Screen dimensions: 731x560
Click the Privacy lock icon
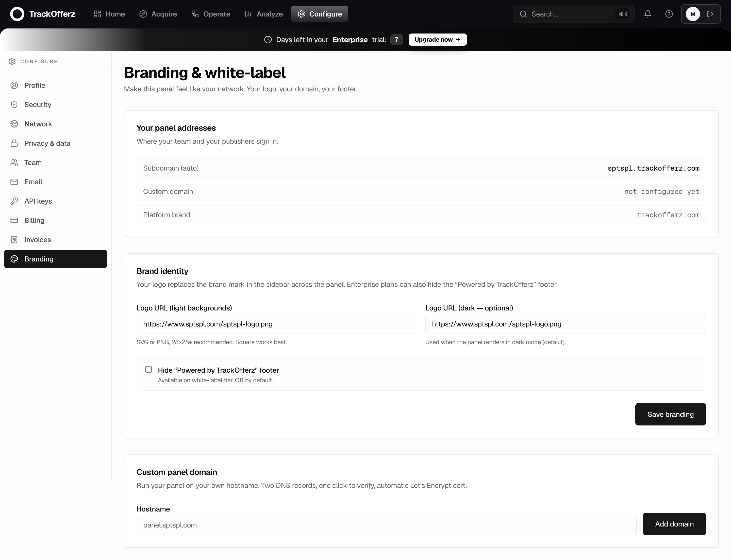14,143
